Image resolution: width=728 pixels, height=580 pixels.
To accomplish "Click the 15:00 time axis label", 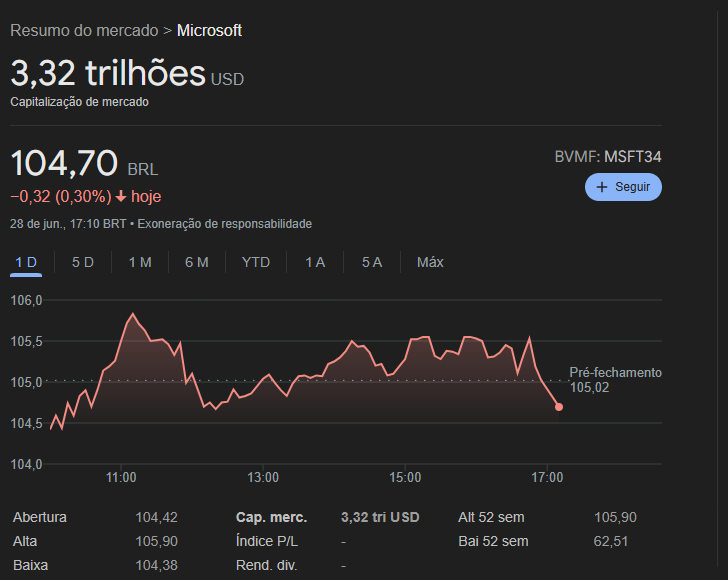I will pos(405,477).
